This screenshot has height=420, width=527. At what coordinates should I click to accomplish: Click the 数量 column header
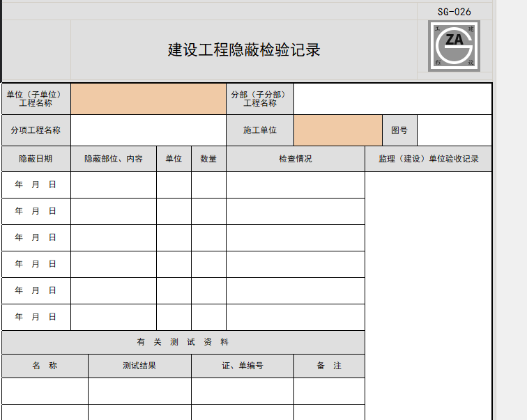[x=208, y=159]
